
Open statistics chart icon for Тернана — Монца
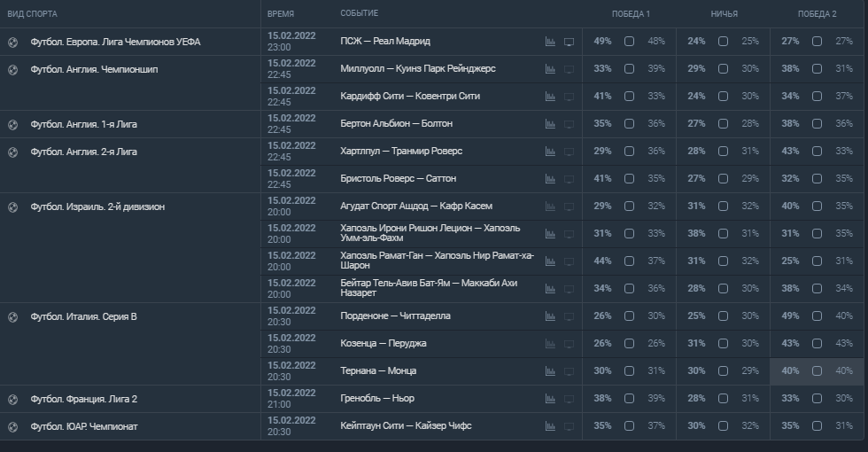550,371
